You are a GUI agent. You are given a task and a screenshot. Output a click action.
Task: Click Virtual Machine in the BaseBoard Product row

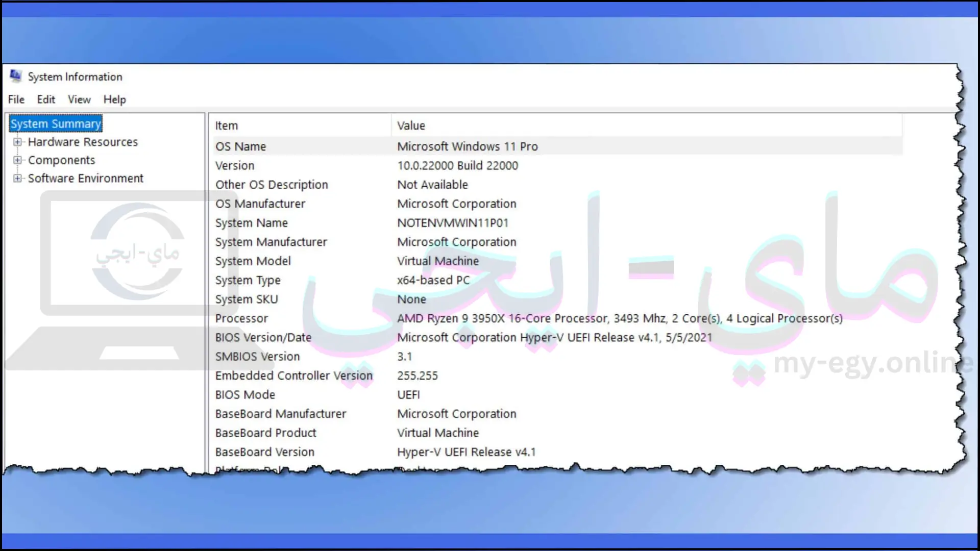click(x=438, y=433)
